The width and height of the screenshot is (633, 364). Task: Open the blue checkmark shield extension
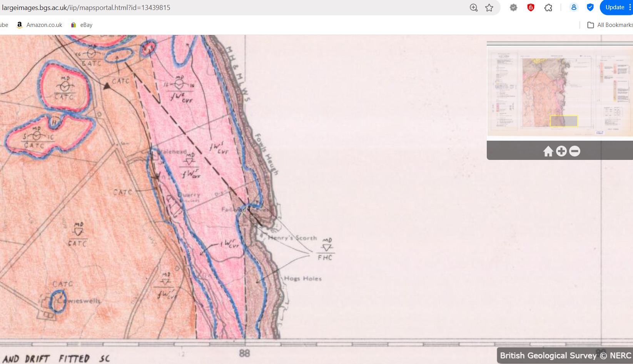click(x=590, y=8)
